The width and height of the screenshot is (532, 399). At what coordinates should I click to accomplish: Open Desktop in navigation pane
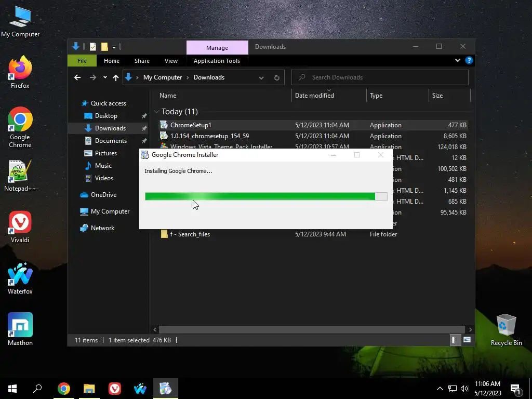(106, 116)
